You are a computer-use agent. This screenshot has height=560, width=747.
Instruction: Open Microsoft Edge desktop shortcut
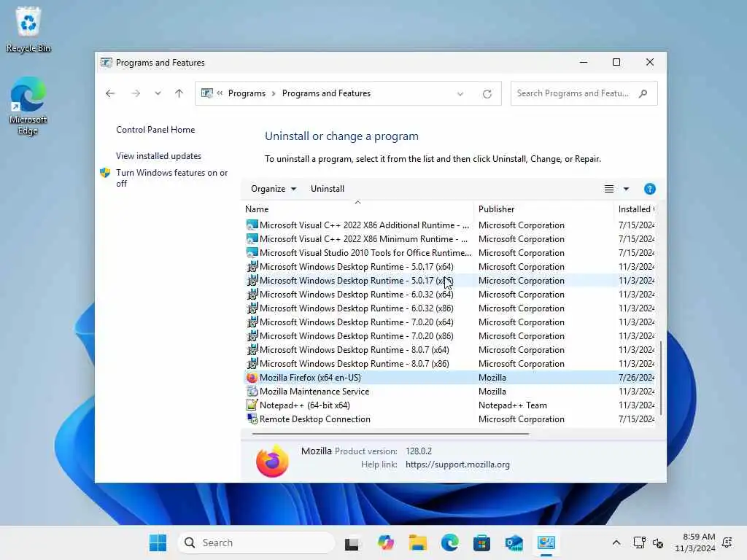(28, 106)
